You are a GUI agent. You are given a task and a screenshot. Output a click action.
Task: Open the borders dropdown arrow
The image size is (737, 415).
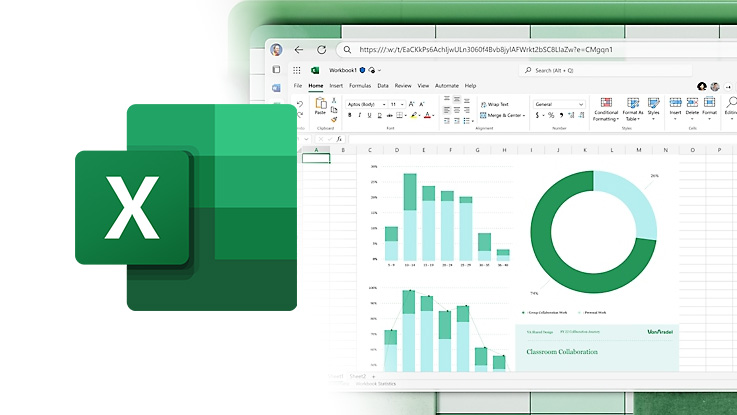405,115
